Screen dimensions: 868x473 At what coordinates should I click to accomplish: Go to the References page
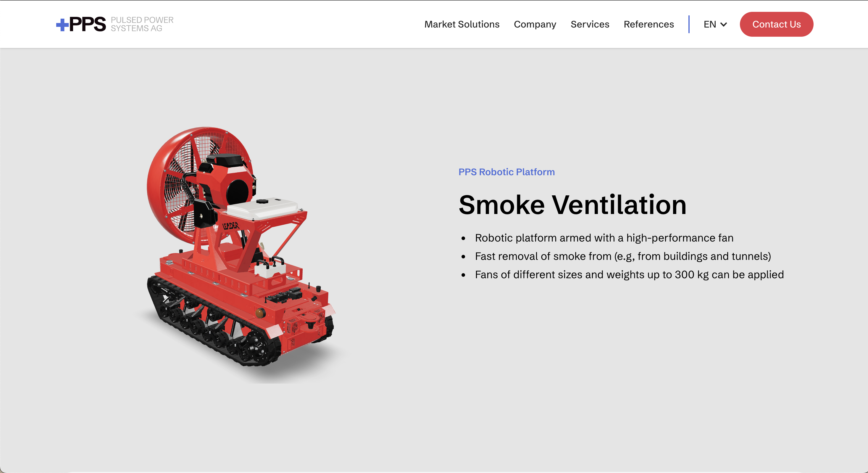[649, 24]
